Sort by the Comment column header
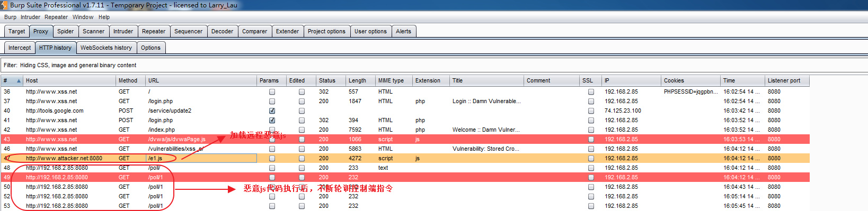Image resolution: width=868 pixels, height=211 pixels. (552, 80)
